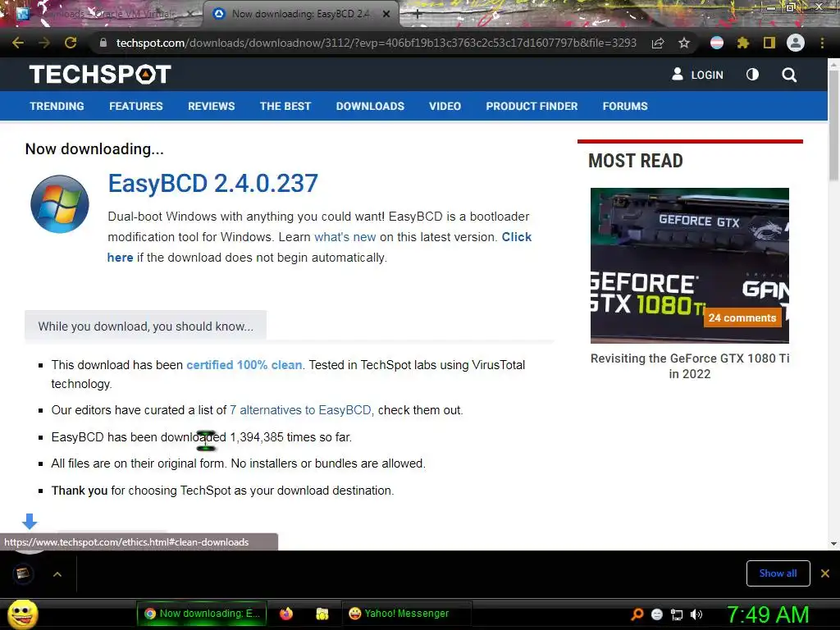The height and width of the screenshot is (630, 840).
Task: Click the blue download arrow icon
Action: click(30, 521)
